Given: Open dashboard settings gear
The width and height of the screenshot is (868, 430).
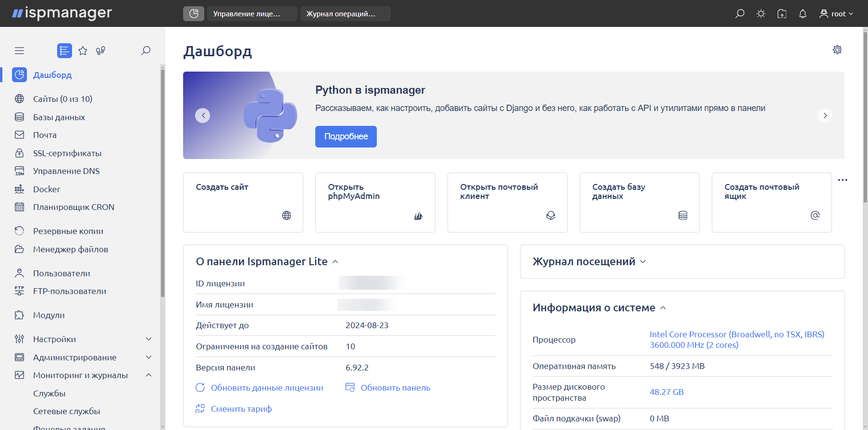Looking at the screenshot, I should [837, 50].
